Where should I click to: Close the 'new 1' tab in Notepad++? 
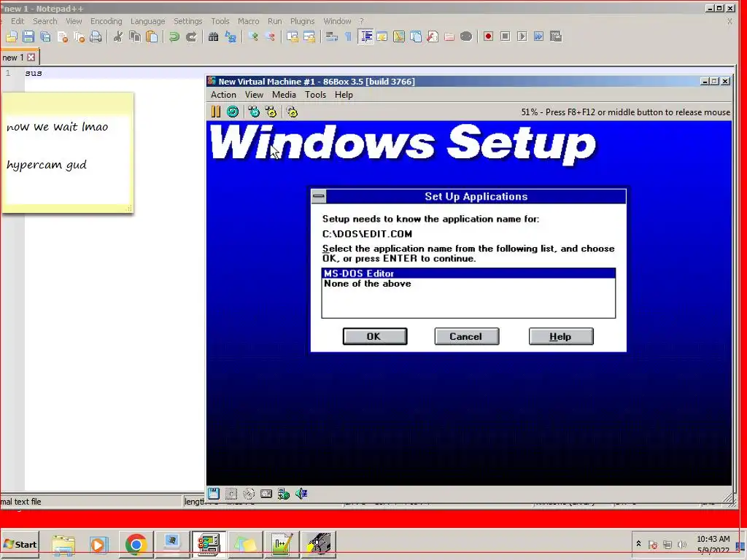pos(31,57)
